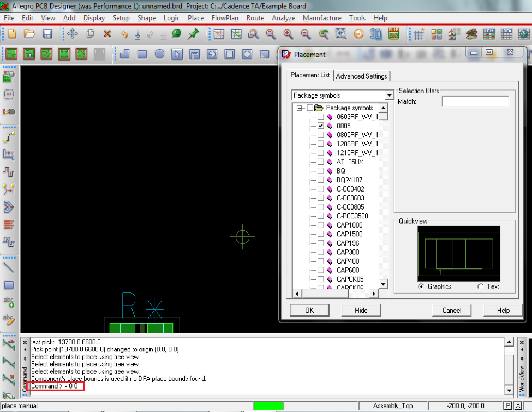Select the Text quickview radio button
Screen dimensions: 532x412
coord(480,287)
